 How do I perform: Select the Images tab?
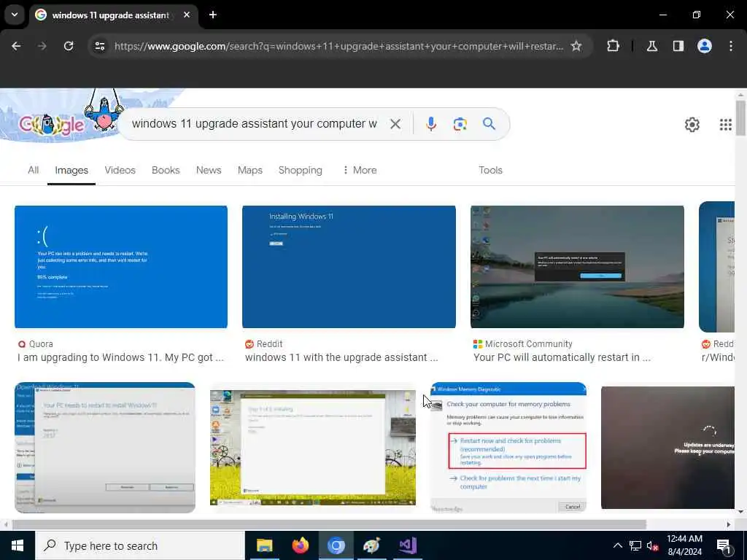click(x=71, y=171)
